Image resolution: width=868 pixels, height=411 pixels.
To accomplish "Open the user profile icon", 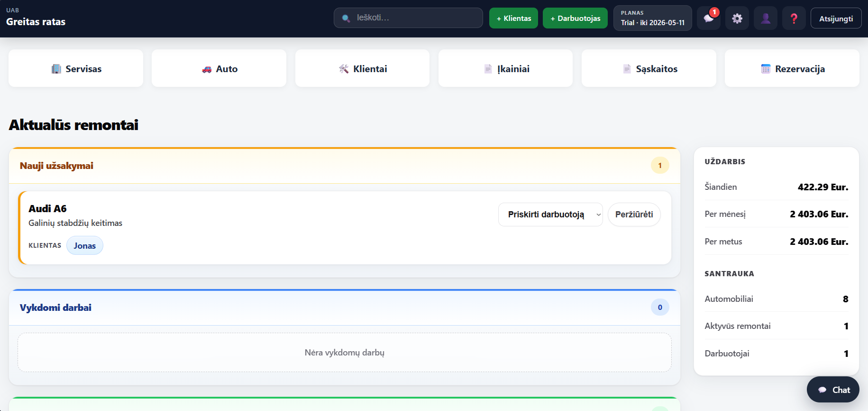I will pyautogui.click(x=766, y=19).
